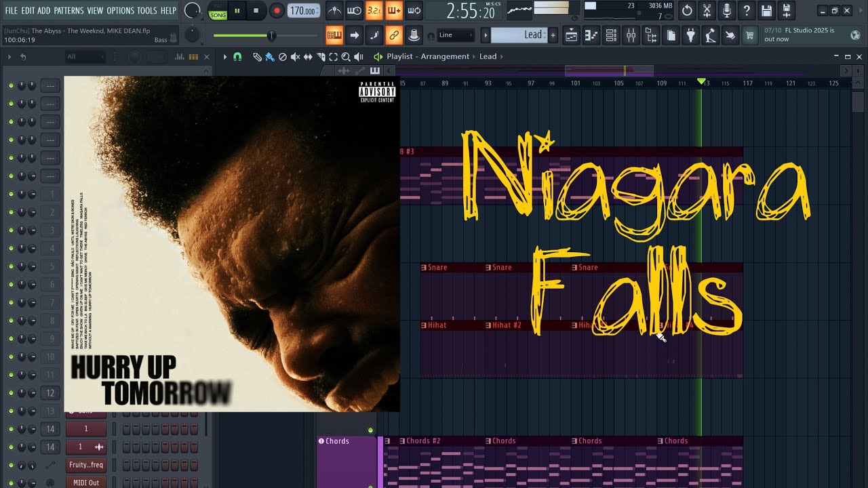Click the one-click audio recording microphone
Viewport: 868px width, 488px height.
coord(727,11)
